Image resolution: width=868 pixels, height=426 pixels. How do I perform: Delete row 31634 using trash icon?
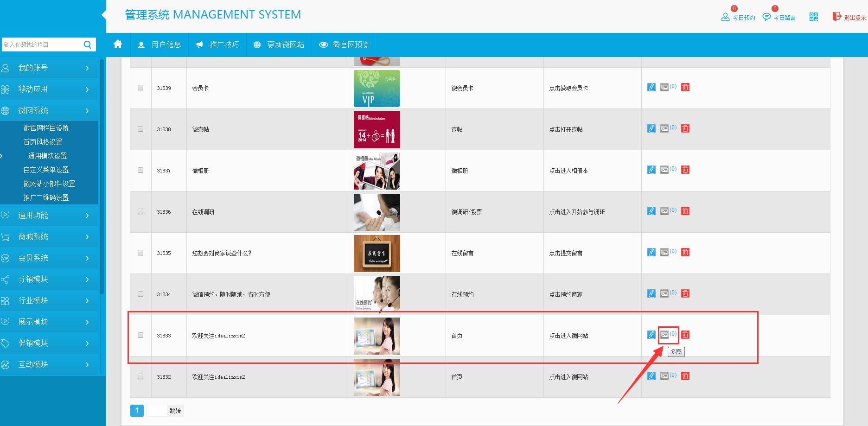[685, 293]
